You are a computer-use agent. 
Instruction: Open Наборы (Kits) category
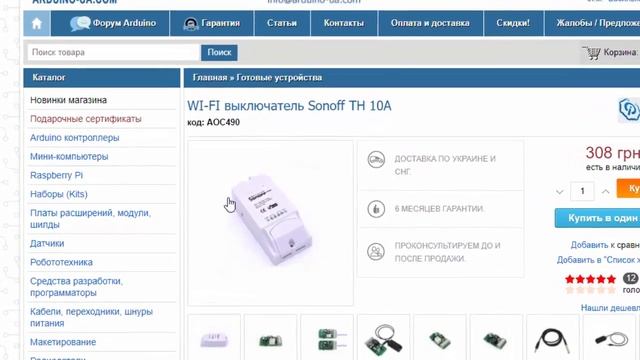click(59, 194)
